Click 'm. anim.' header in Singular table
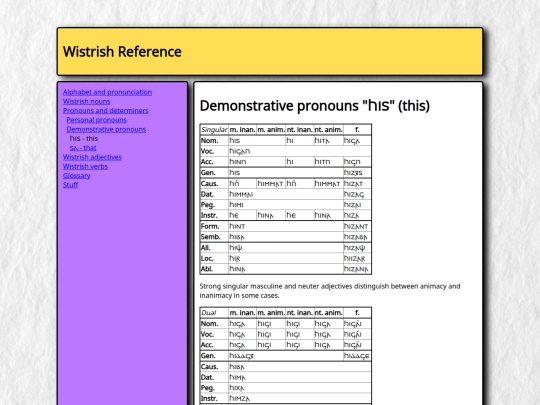Screen dimensions: 540x405 [x=271, y=130]
